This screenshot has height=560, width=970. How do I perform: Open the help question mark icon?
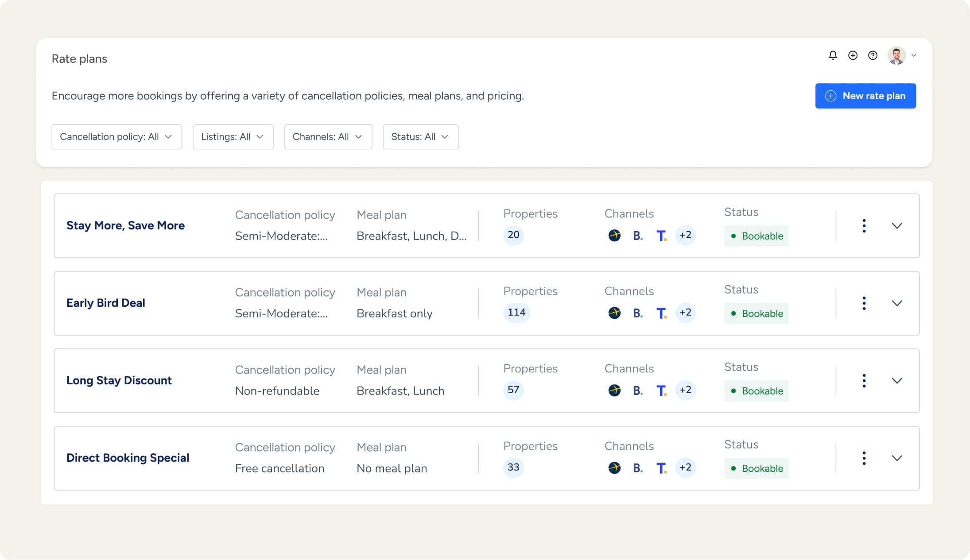[873, 55]
